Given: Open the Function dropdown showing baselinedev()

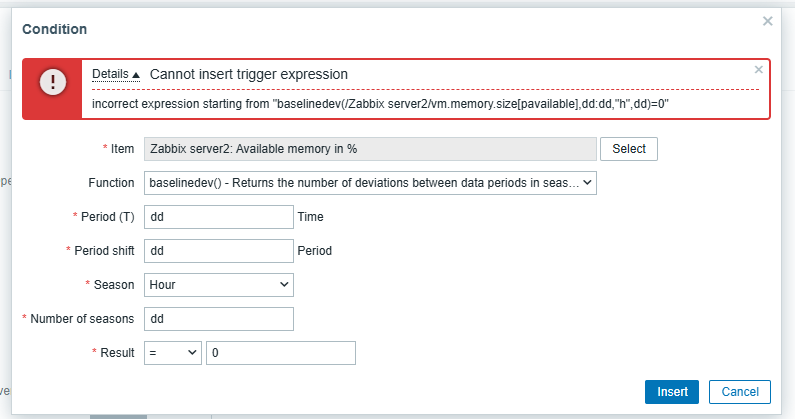Looking at the screenshot, I should pyautogui.click(x=370, y=183).
